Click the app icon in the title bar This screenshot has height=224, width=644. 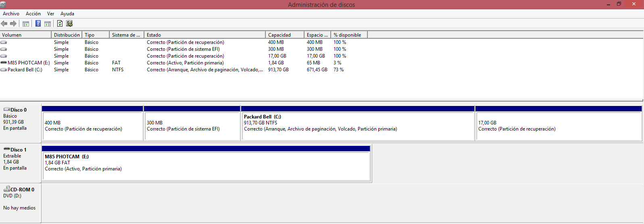click(x=3, y=4)
